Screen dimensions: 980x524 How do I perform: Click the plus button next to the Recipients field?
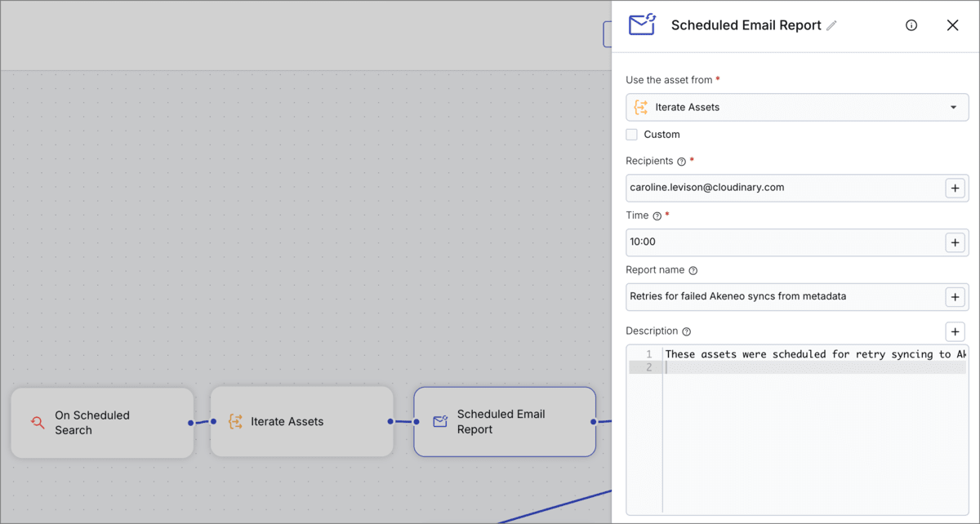click(x=955, y=188)
